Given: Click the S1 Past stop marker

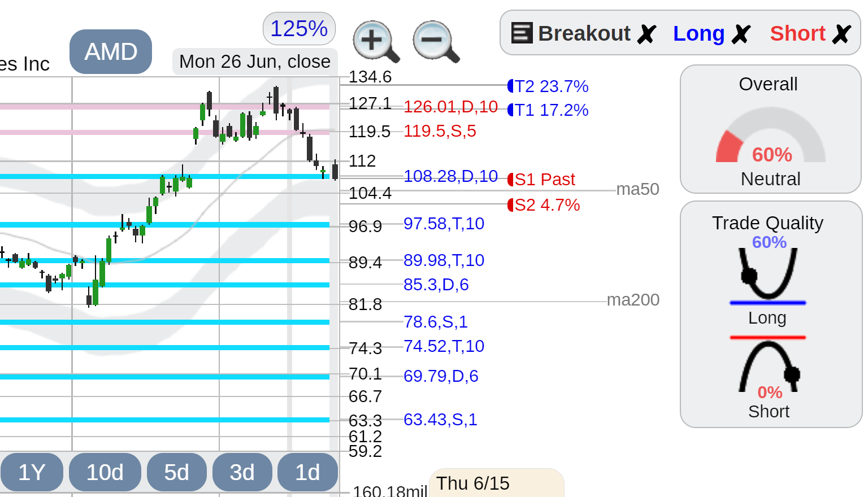Looking at the screenshot, I should pyautogui.click(x=541, y=180).
